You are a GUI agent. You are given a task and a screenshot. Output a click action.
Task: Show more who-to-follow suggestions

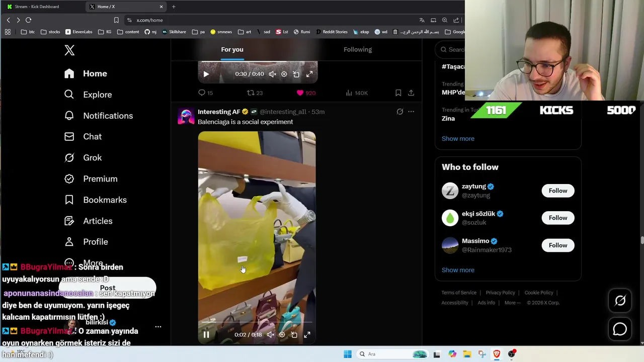tap(458, 270)
